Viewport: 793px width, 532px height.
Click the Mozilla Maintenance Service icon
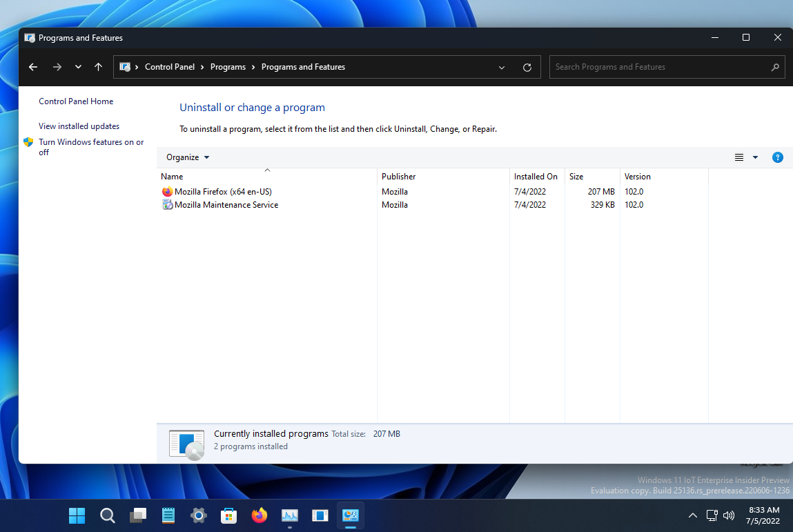pyautogui.click(x=168, y=205)
